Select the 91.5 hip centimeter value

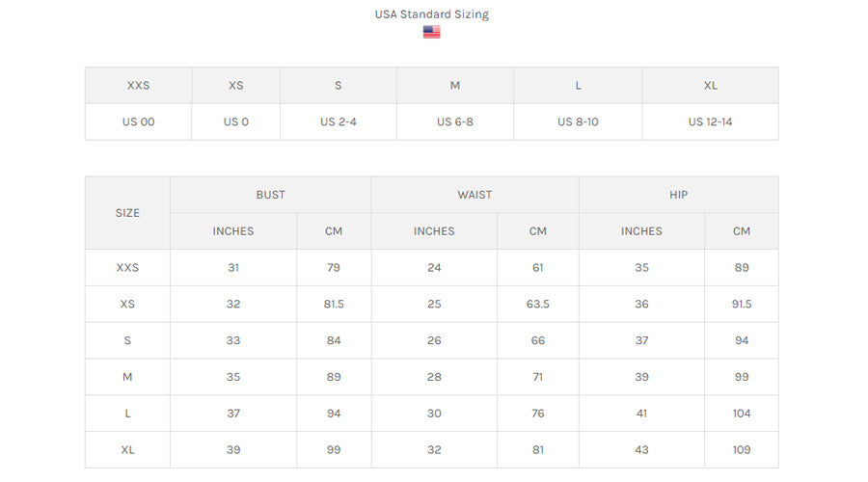coord(742,305)
